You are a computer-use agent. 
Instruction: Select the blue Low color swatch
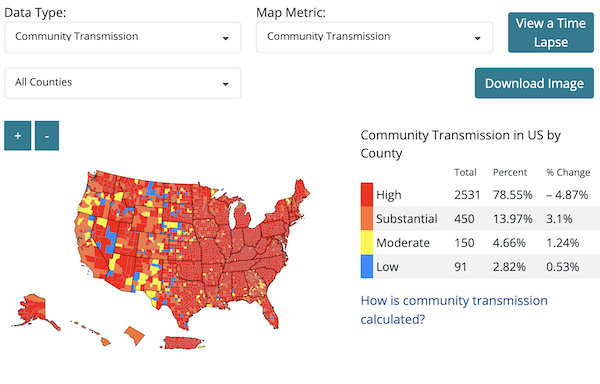(367, 266)
